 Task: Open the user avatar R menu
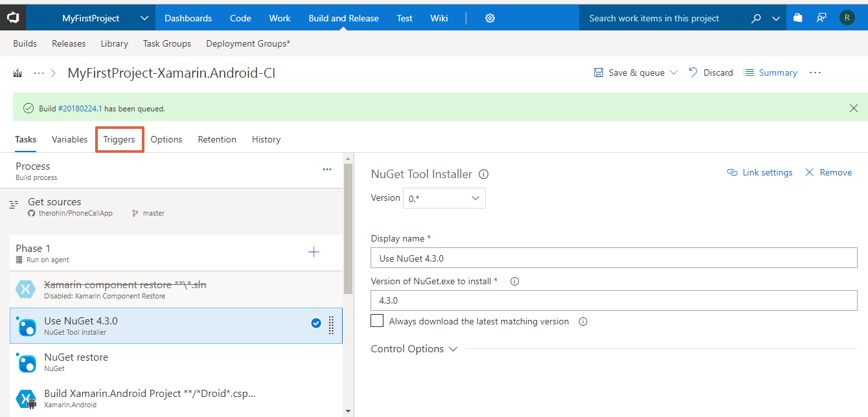click(846, 18)
